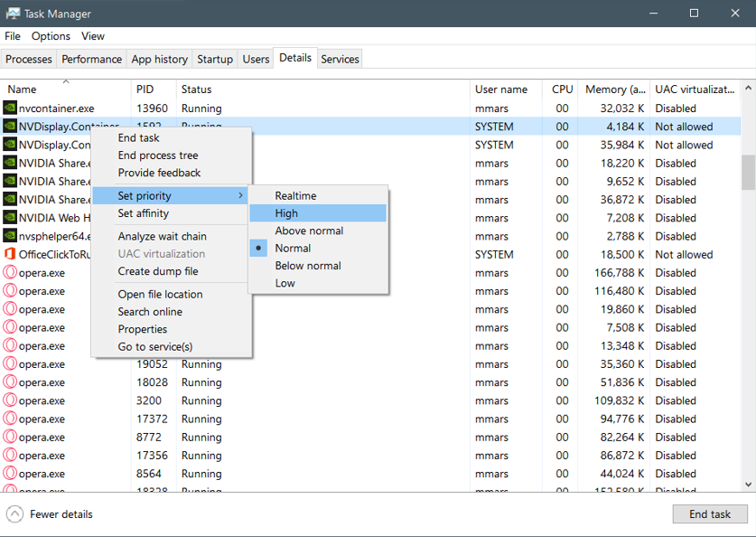Viewport: 756px width, 537px height.
Task: Choose End process tree
Action: click(172, 155)
